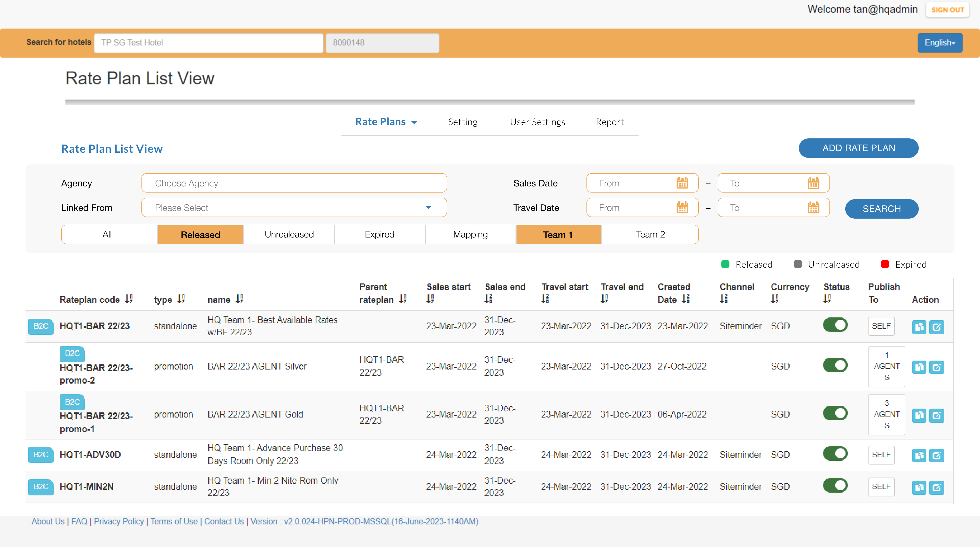Click the hotel ID field 8090148

coord(382,43)
